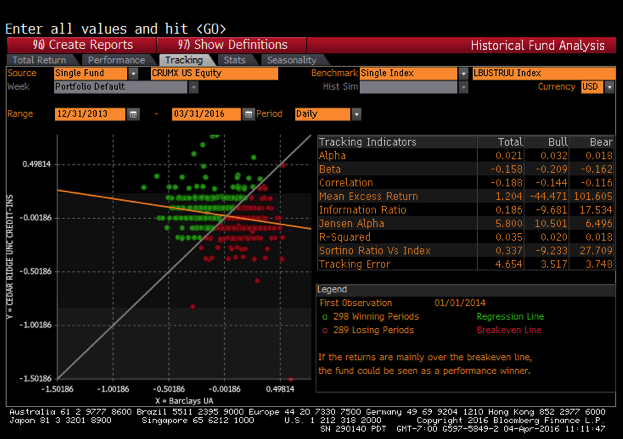Select the Stats tab
Viewport: 623px width, 439px height.
(x=235, y=60)
